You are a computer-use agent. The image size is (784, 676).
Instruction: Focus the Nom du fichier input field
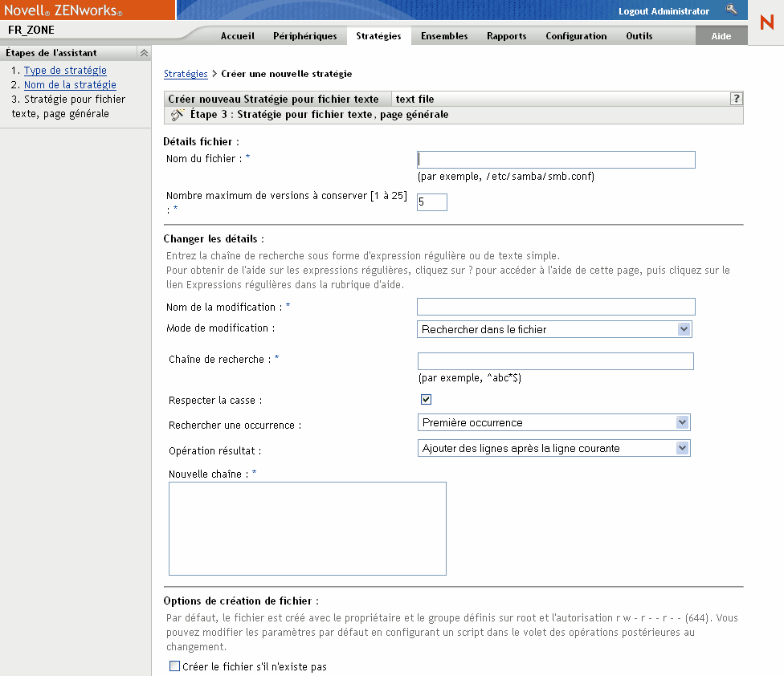(x=556, y=160)
